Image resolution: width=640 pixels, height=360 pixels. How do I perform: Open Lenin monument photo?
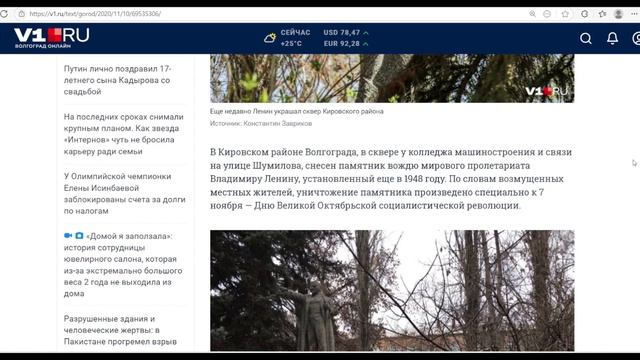point(392,291)
